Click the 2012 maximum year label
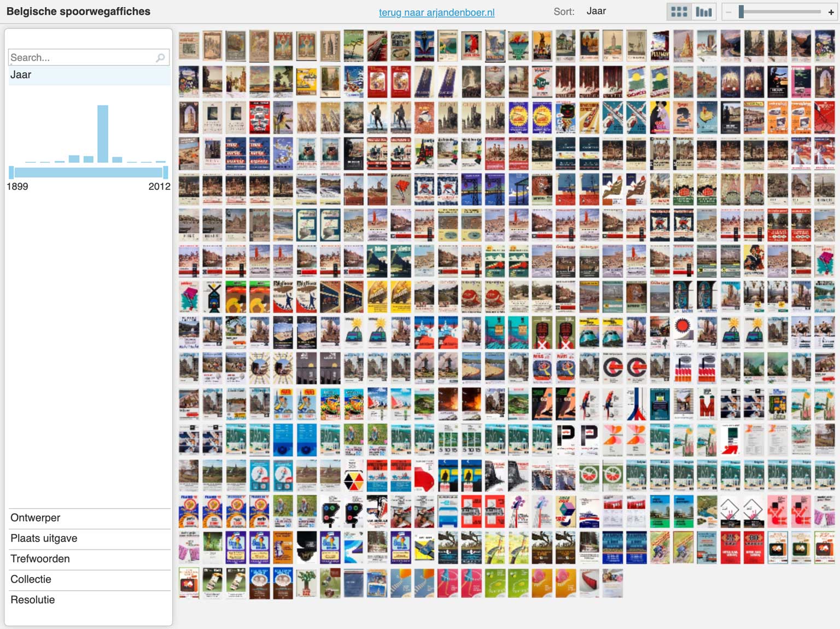 (x=160, y=187)
